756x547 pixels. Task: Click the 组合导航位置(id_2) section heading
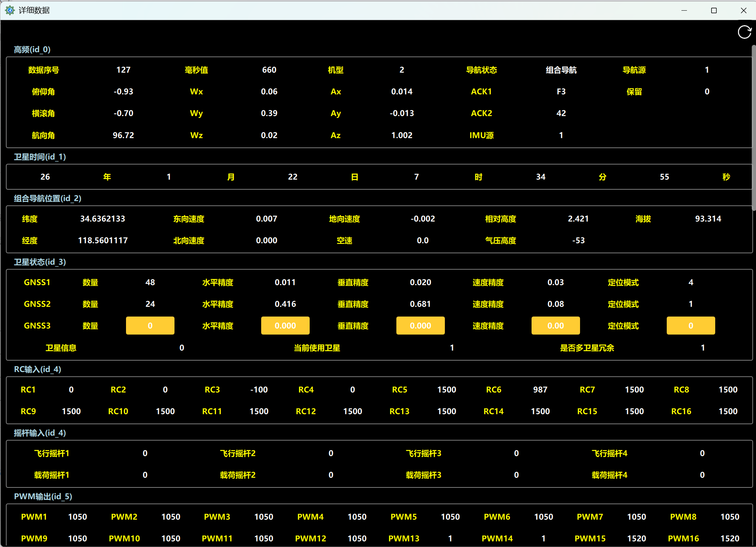48,199
